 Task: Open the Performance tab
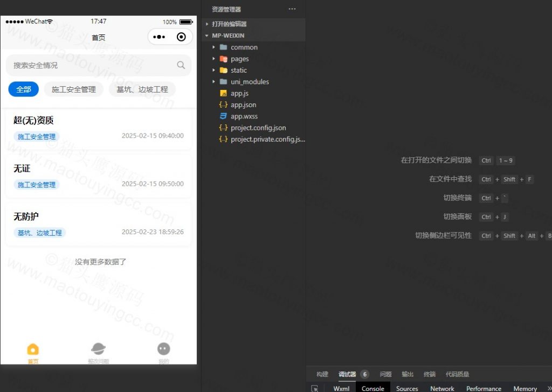[484, 388]
